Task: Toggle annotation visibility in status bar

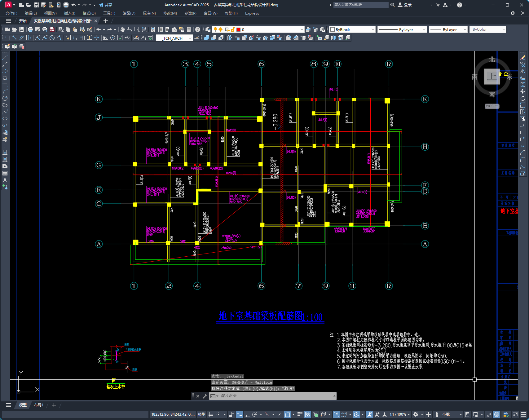Action: [x=369, y=414]
